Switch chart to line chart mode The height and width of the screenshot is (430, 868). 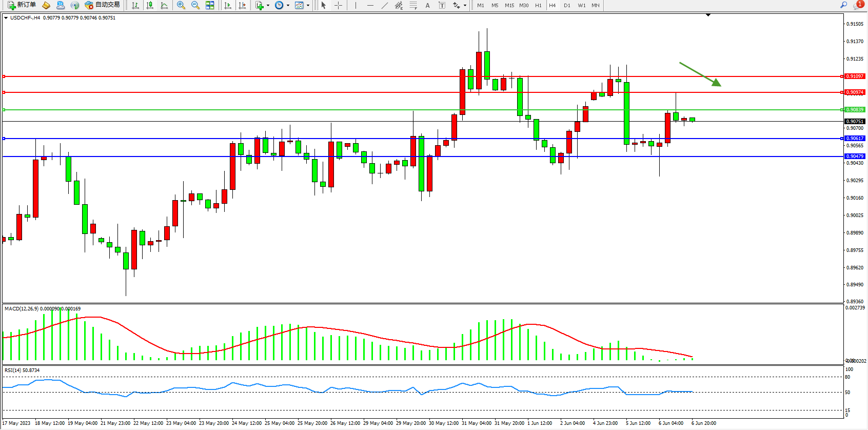[x=164, y=5]
